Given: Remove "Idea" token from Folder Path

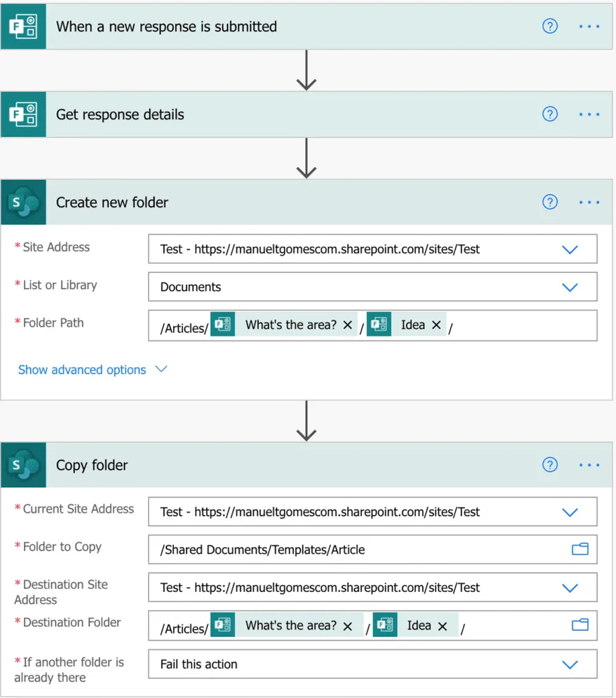Looking at the screenshot, I should click(436, 325).
